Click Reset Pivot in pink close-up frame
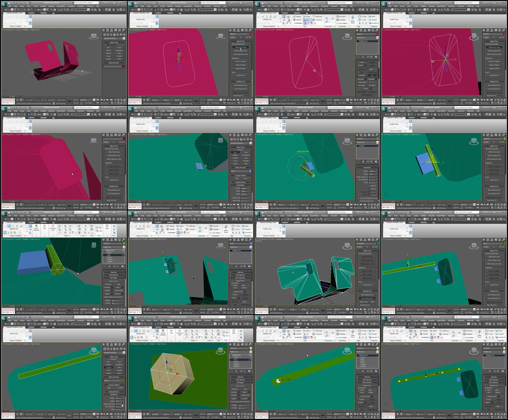Screen dimensions: 508x420 (114, 180)
